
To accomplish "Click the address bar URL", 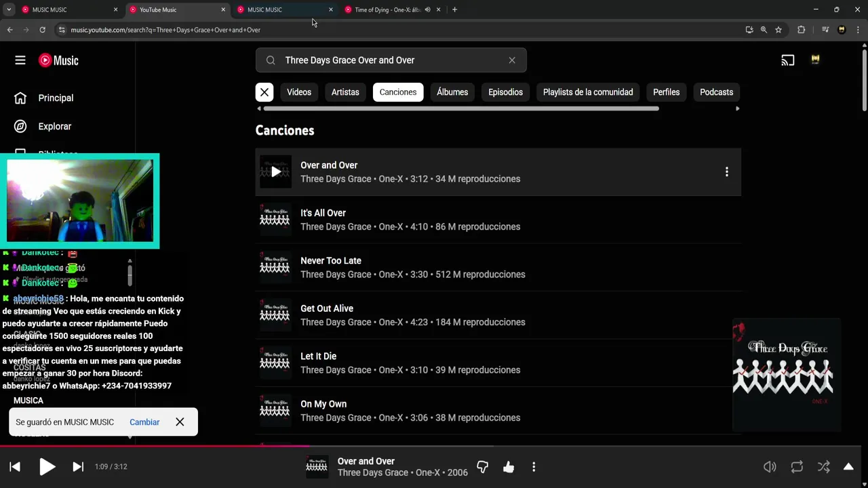I will [x=165, y=30].
